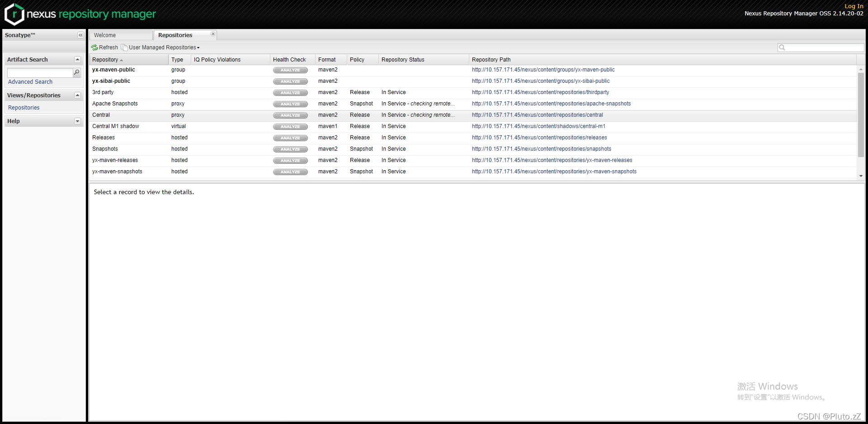Analyze health check for Apache Snapshots

290,104
